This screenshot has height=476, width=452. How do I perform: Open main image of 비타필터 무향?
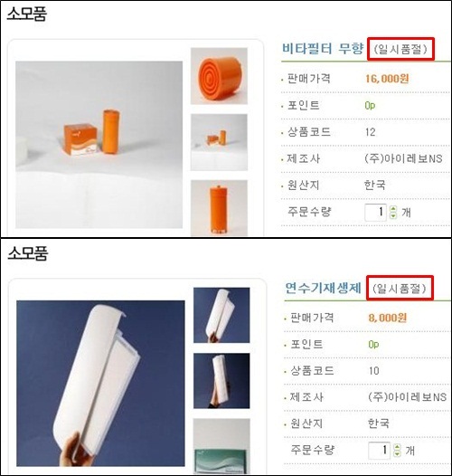point(99,145)
